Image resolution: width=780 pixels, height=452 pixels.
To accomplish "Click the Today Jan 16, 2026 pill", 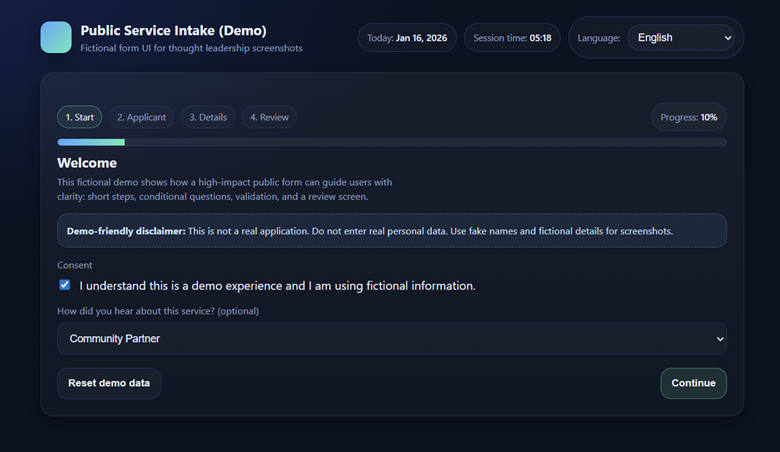I will coord(407,38).
